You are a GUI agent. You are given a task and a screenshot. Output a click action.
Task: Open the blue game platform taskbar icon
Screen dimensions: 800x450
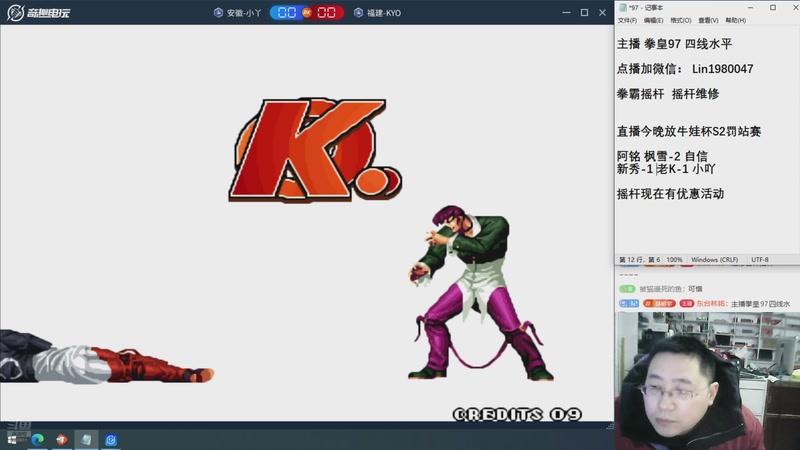point(111,440)
